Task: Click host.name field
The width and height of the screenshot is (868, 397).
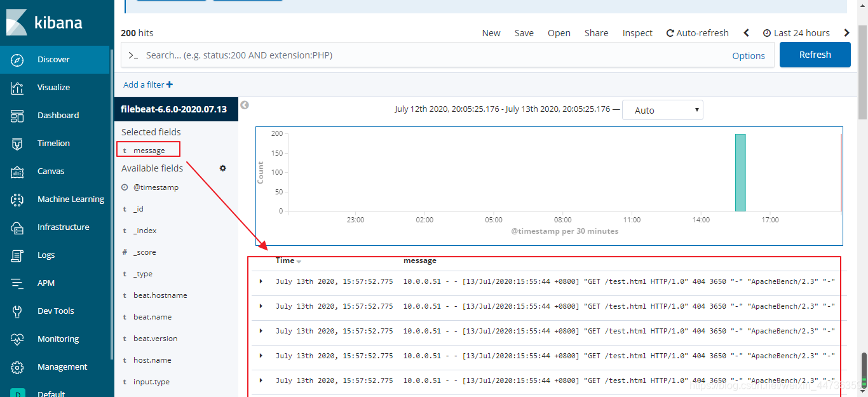Action: tap(153, 360)
